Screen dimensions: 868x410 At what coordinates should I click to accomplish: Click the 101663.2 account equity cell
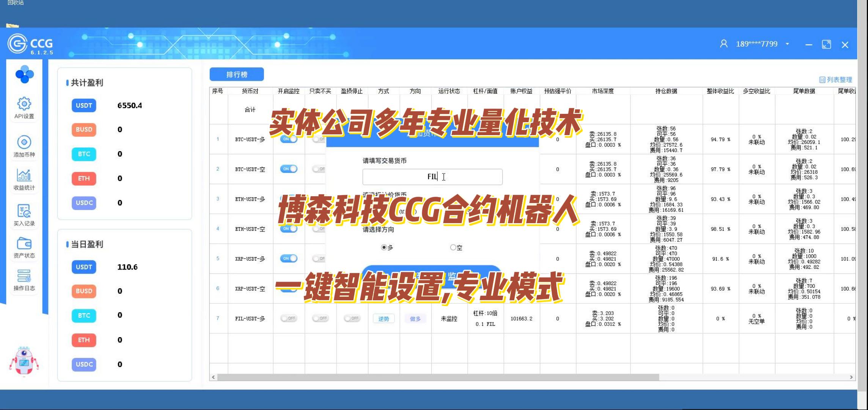[x=521, y=319]
